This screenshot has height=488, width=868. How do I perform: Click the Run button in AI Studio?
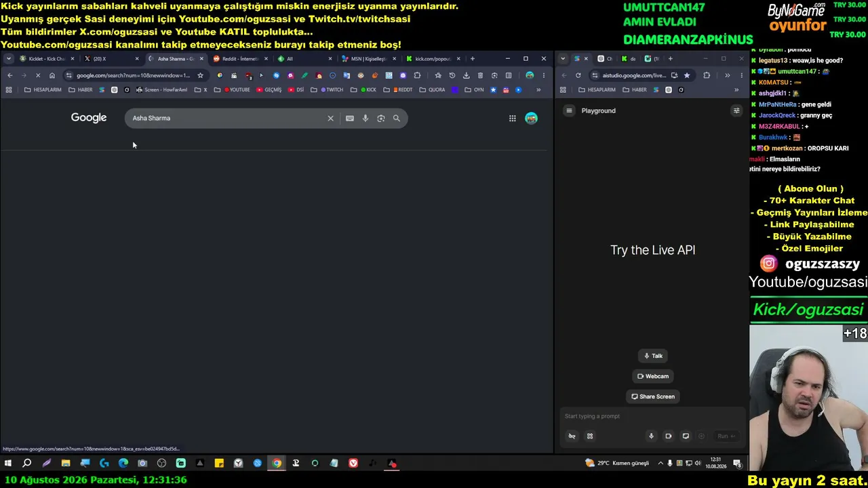point(726,436)
